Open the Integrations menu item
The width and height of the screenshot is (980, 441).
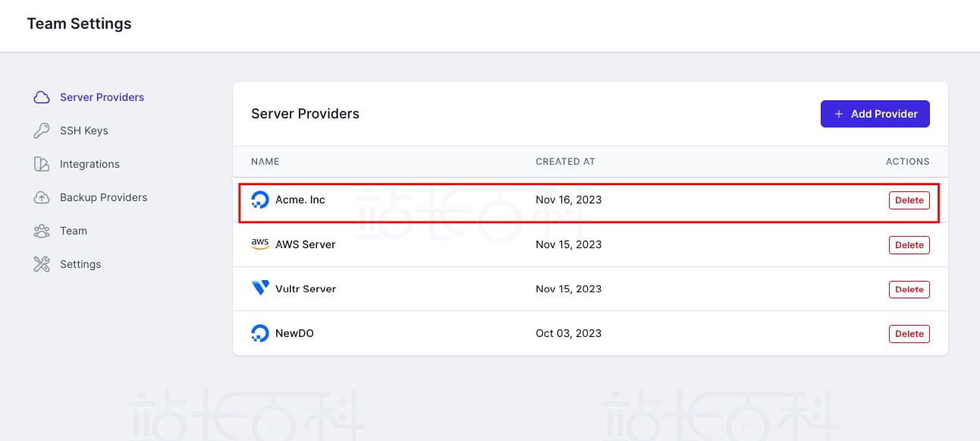90,164
